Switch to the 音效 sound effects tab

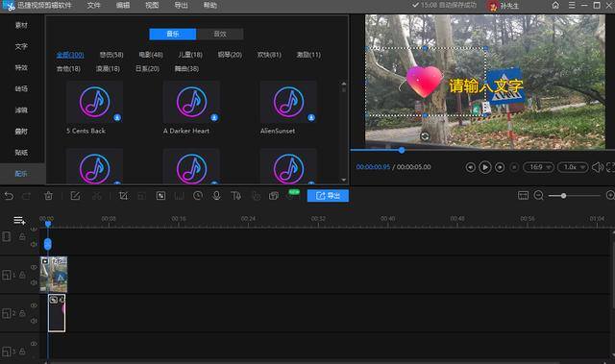click(x=220, y=34)
